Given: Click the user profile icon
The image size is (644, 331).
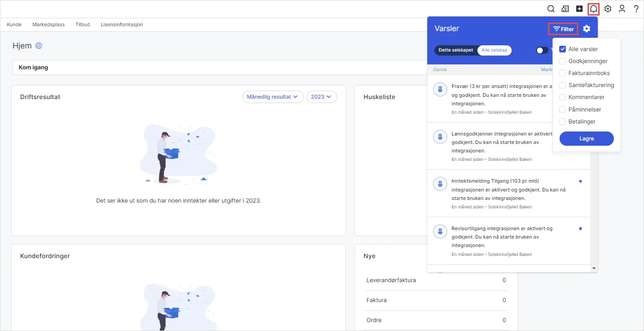Looking at the screenshot, I should 622,8.
